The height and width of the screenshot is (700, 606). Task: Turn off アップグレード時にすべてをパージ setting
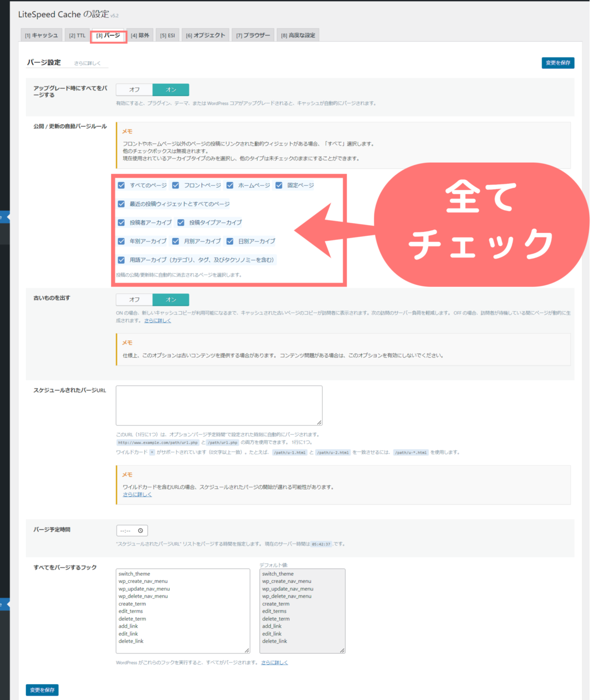coord(134,89)
